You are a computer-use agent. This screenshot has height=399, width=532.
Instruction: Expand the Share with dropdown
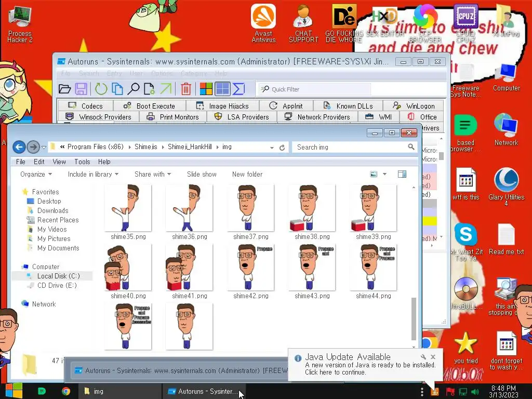[153, 174]
